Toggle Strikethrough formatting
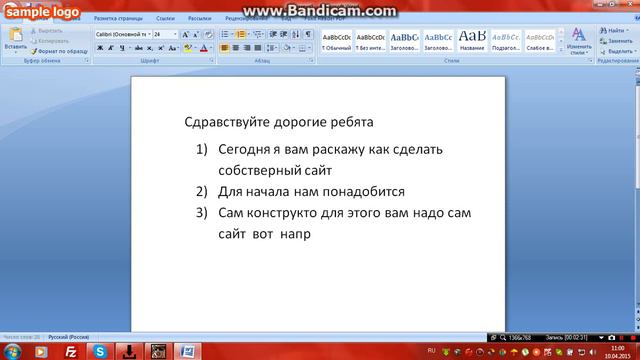This screenshot has height=360, width=640. [138, 48]
